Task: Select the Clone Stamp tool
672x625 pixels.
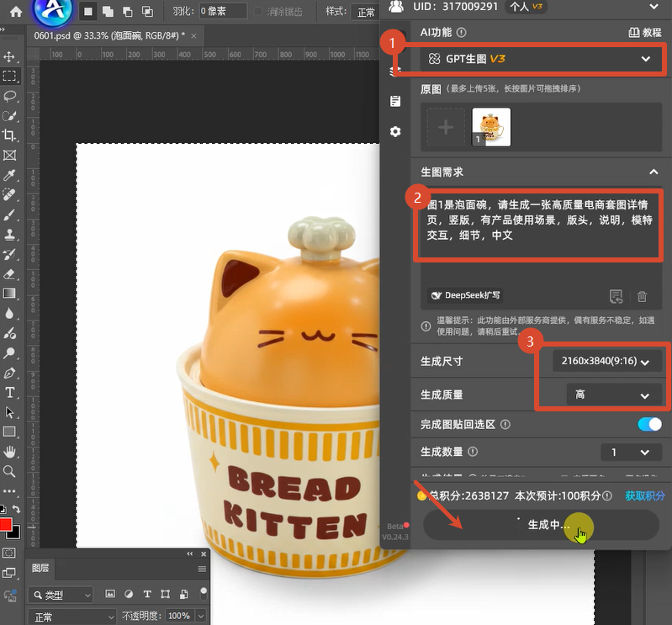Action: pos(9,235)
